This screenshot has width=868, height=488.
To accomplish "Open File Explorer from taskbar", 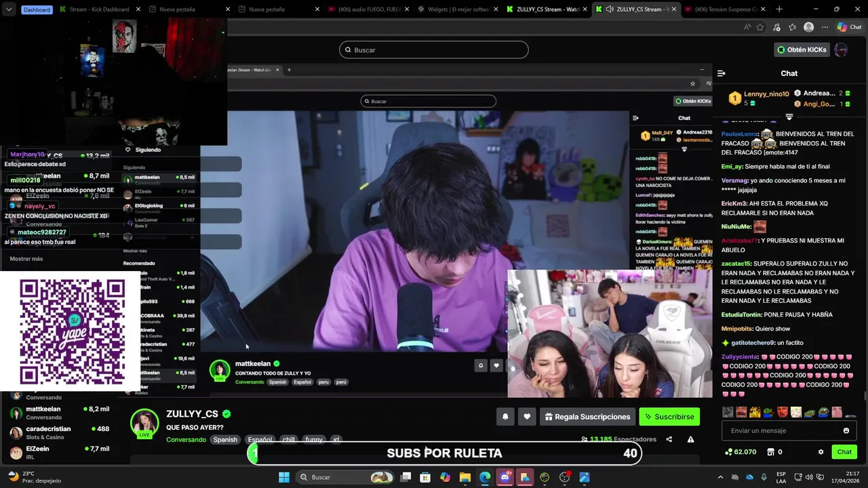I will tap(465, 477).
